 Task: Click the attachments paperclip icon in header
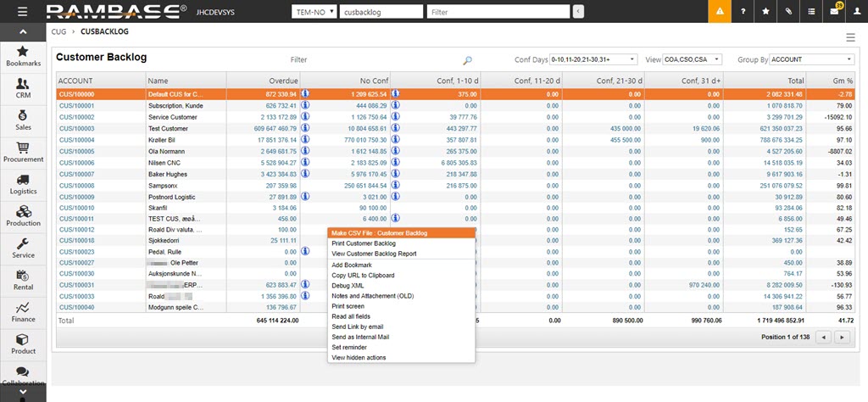[788, 12]
